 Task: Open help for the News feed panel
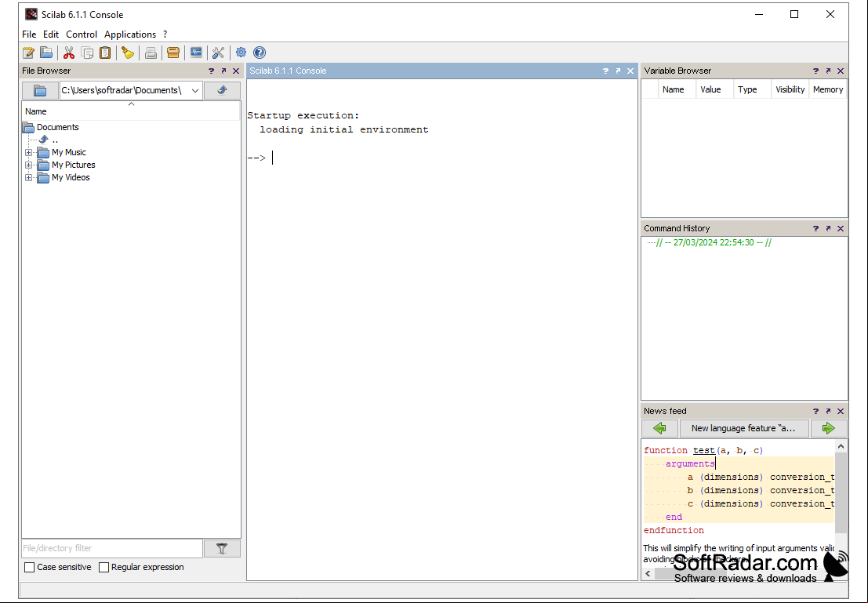click(815, 412)
